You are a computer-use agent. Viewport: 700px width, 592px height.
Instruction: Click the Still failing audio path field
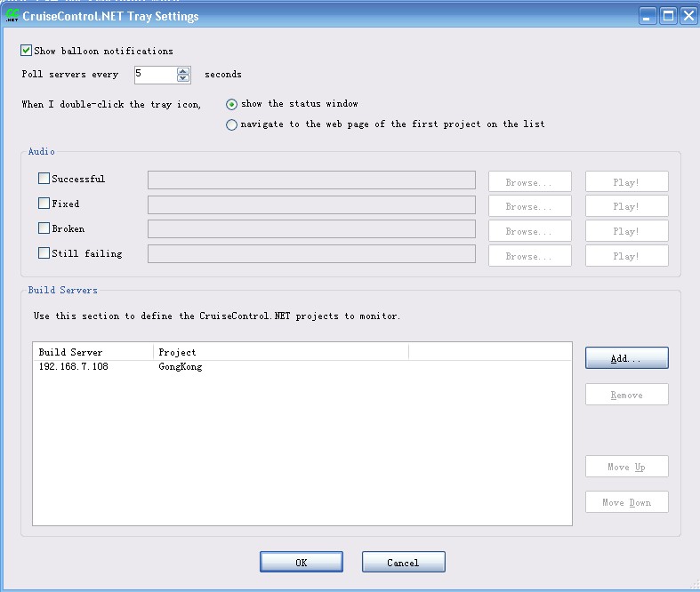tap(311, 254)
